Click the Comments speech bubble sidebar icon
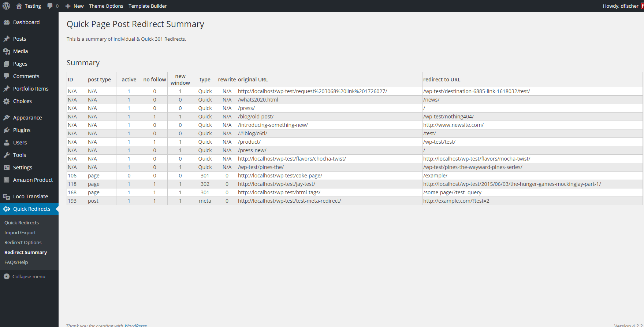Viewport: 644px width, 327px height. 7,76
